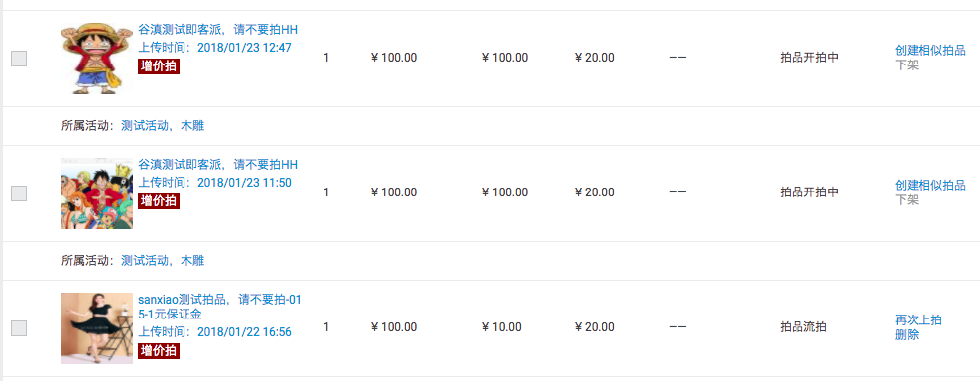Open the sanxiao测试拍品 title link
Screen dimensions: 980x381
point(219,307)
